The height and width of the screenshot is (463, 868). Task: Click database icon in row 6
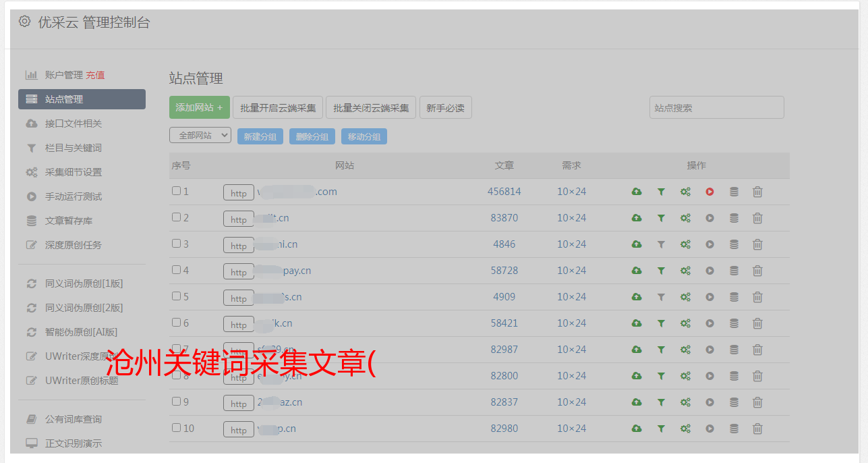[734, 323]
